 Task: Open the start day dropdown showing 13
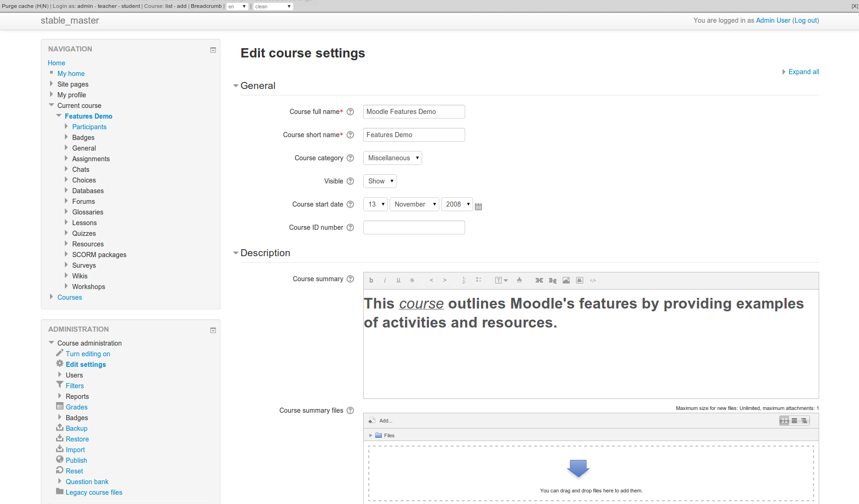click(375, 204)
